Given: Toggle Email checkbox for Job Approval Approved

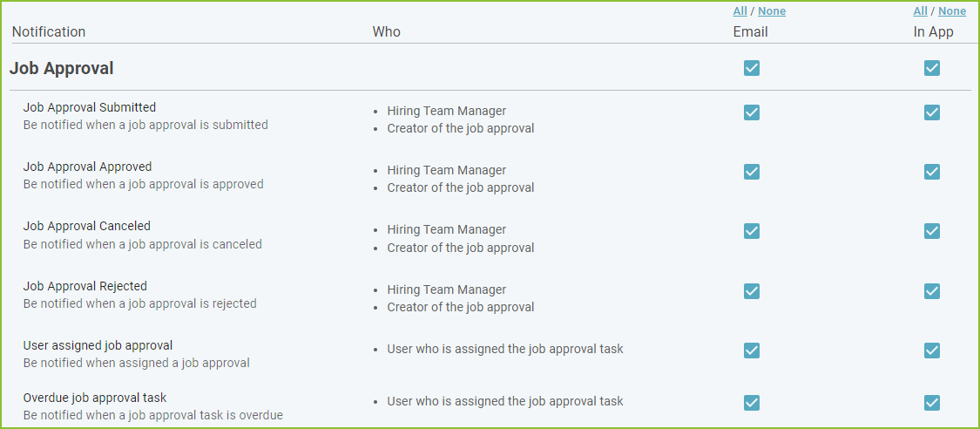Looking at the screenshot, I should (751, 172).
